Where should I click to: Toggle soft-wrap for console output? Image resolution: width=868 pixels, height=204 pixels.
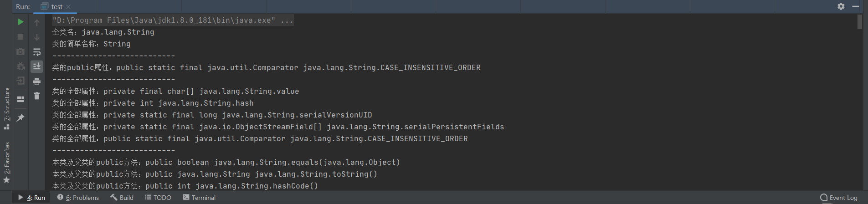pyautogui.click(x=37, y=52)
